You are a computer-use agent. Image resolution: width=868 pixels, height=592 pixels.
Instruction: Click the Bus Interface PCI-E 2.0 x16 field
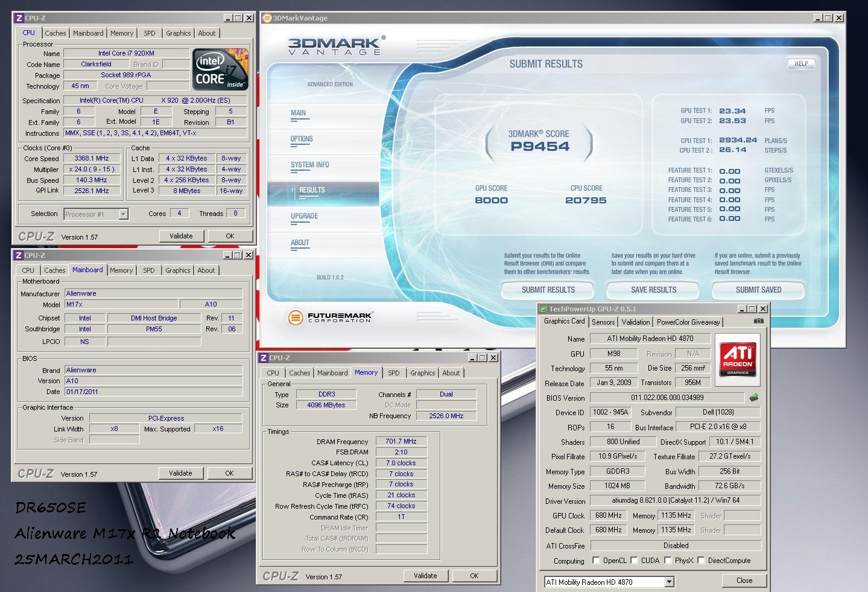[718, 426]
